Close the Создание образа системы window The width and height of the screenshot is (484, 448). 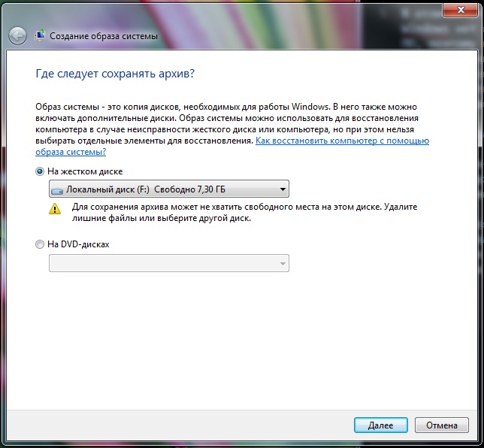coord(460,11)
